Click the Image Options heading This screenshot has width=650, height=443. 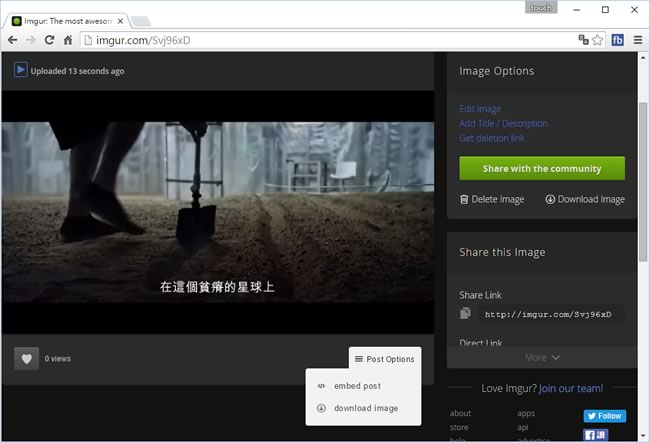pyautogui.click(x=497, y=71)
